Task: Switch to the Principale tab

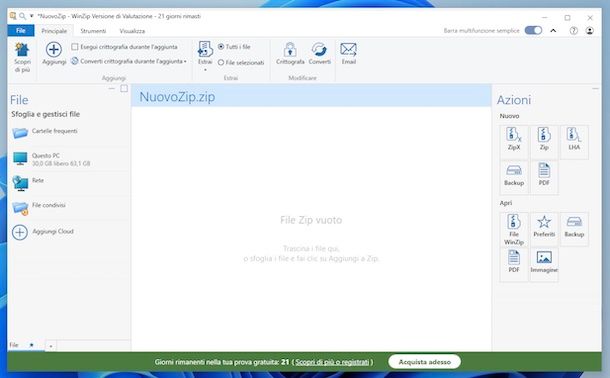Action: (54, 31)
